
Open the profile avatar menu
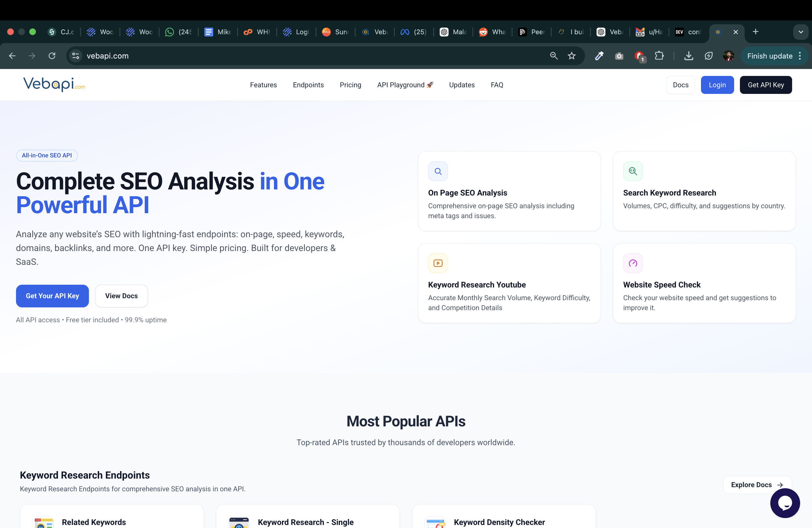click(728, 56)
